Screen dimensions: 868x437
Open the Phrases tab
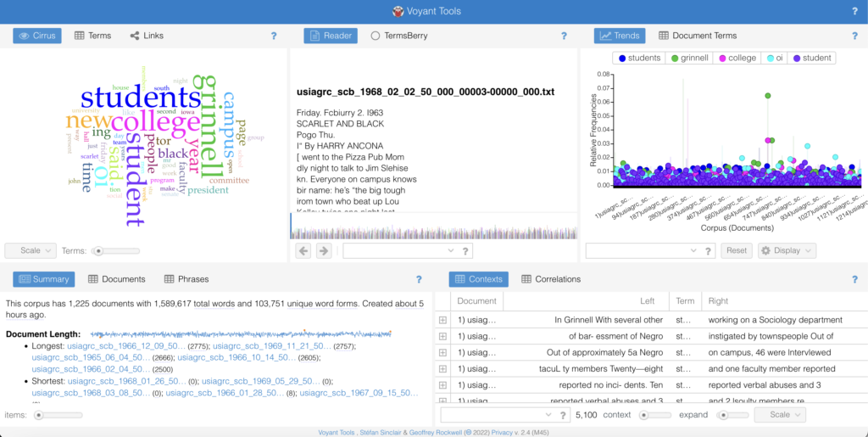(186, 279)
